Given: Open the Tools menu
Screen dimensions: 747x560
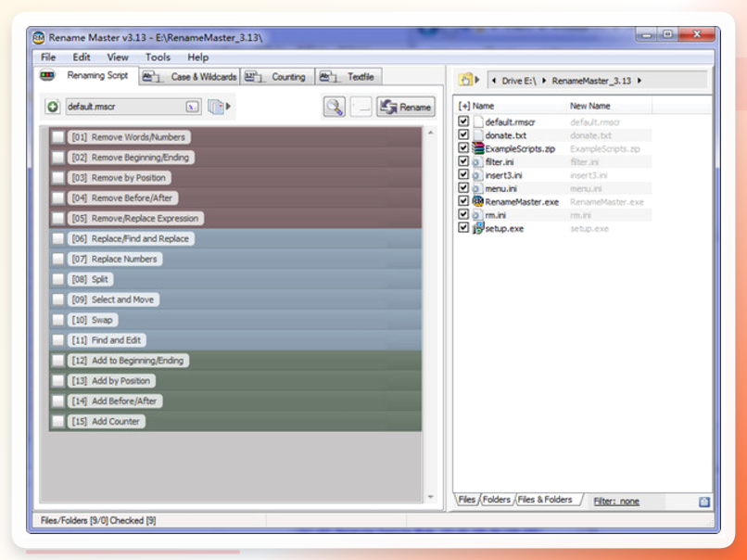Looking at the screenshot, I should [x=158, y=57].
